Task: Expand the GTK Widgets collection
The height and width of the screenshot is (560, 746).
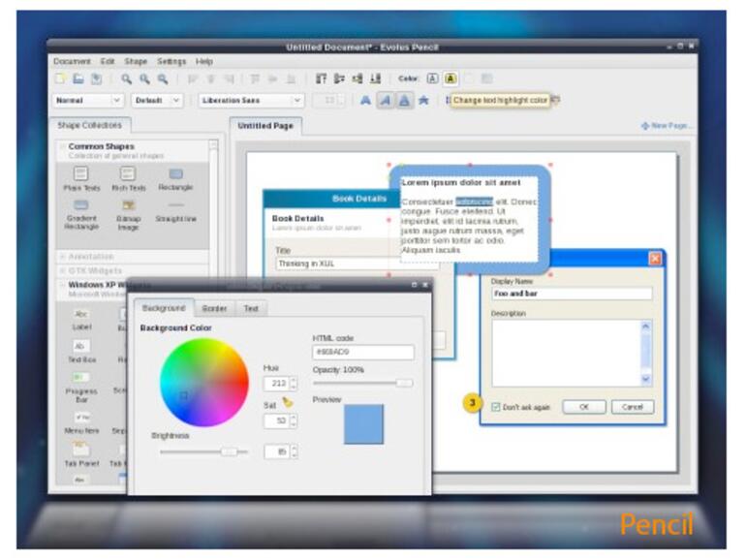Action: tap(62, 270)
